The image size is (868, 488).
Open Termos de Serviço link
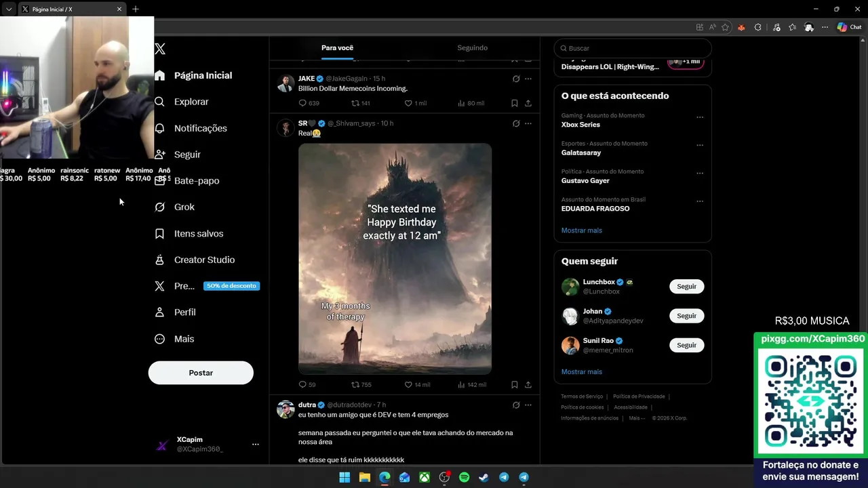[582, 396]
